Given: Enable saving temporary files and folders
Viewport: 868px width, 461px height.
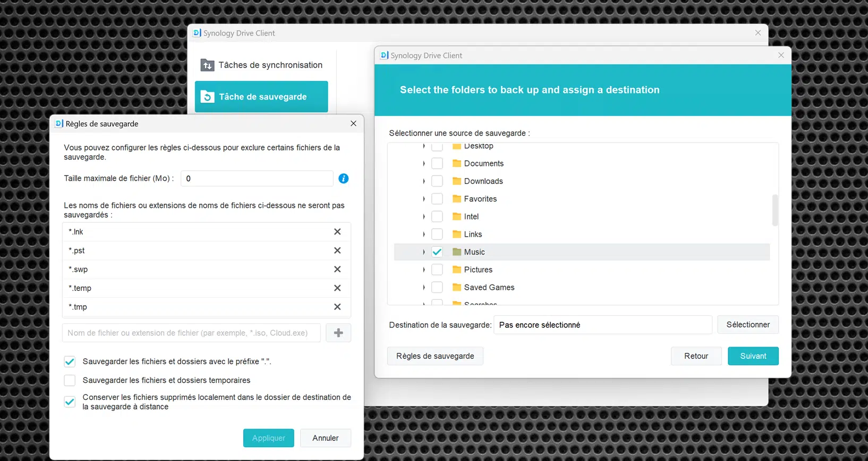Looking at the screenshot, I should (x=70, y=380).
